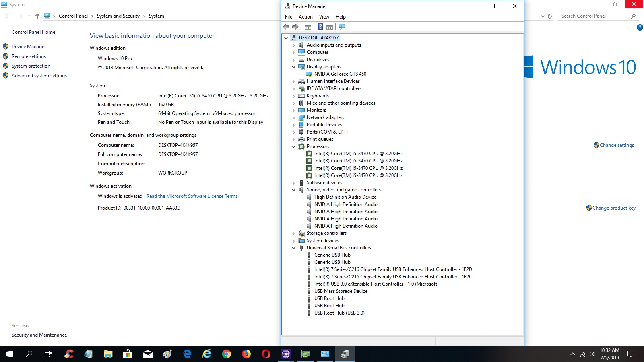Select USB Mass Storage Device entry
The height and width of the screenshot is (362, 644).
tap(341, 291)
